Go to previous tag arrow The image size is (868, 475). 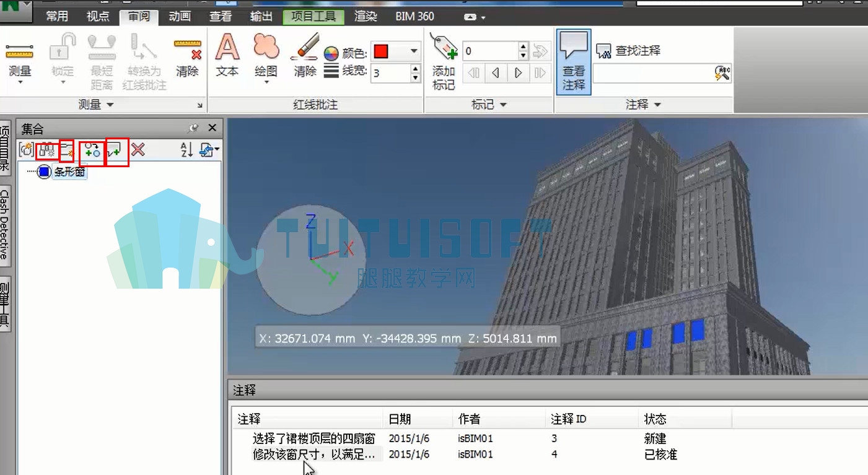point(496,73)
